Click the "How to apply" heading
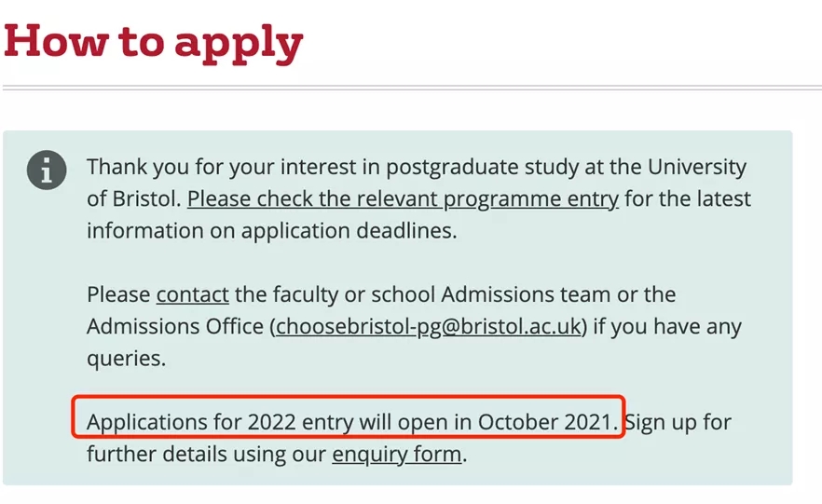This screenshot has height=504, width=822. (154, 42)
